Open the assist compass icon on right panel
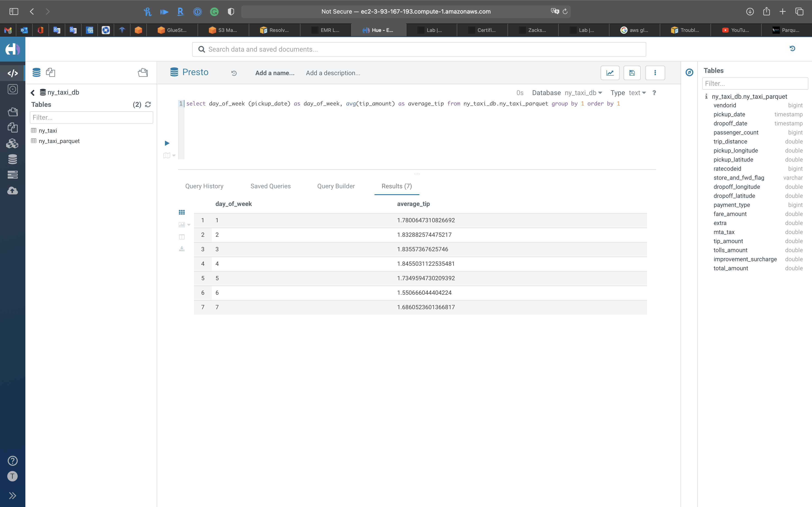This screenshot has width=812, height=507. coord(689,72)
